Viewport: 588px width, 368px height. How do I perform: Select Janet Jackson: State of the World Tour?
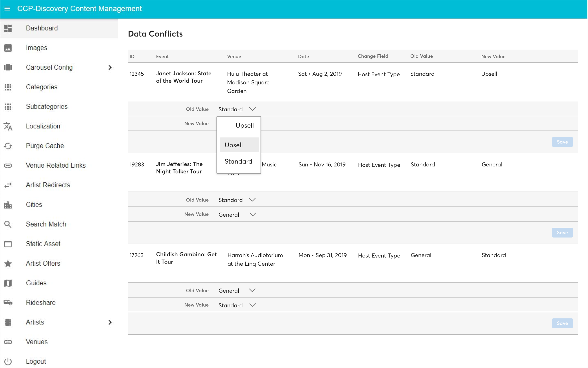pyautogui.click(x=184, y=77)
